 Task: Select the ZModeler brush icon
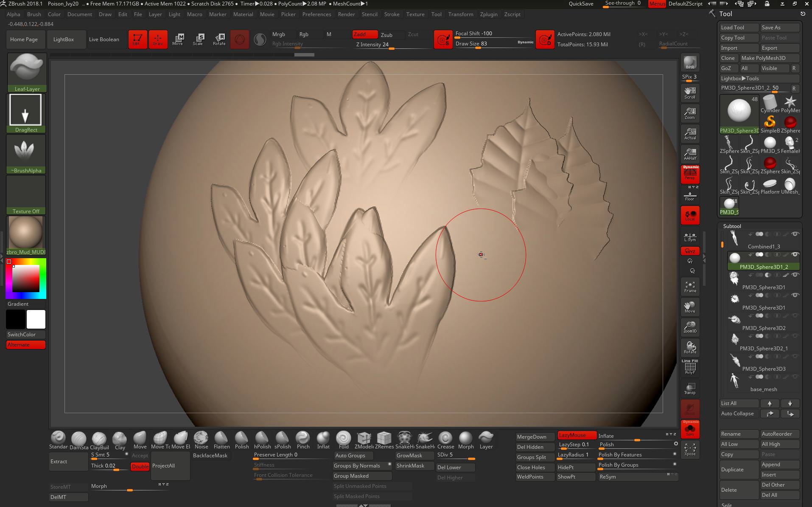pyautogui.click(x=364, y=440)
